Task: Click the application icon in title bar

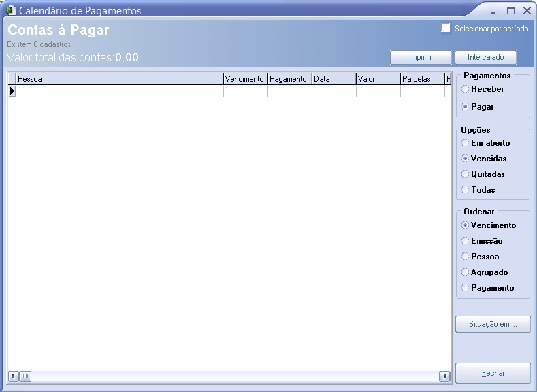Action: (10, 10)
